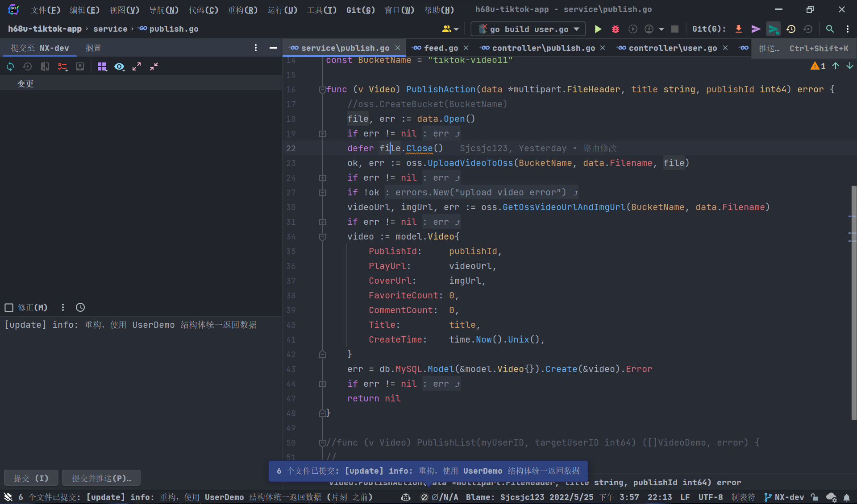Open Group By grid icon
The image size is (857, 504).
(x=102, y=66)
